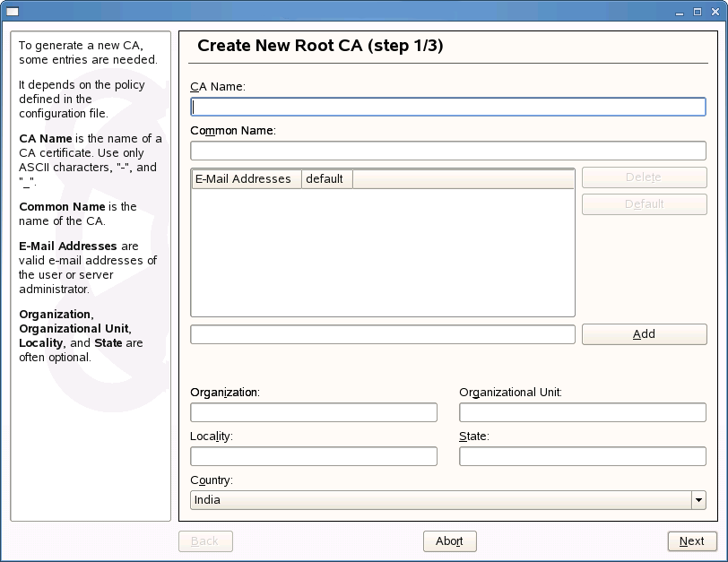Maximize the wizard window

[698, 12]
